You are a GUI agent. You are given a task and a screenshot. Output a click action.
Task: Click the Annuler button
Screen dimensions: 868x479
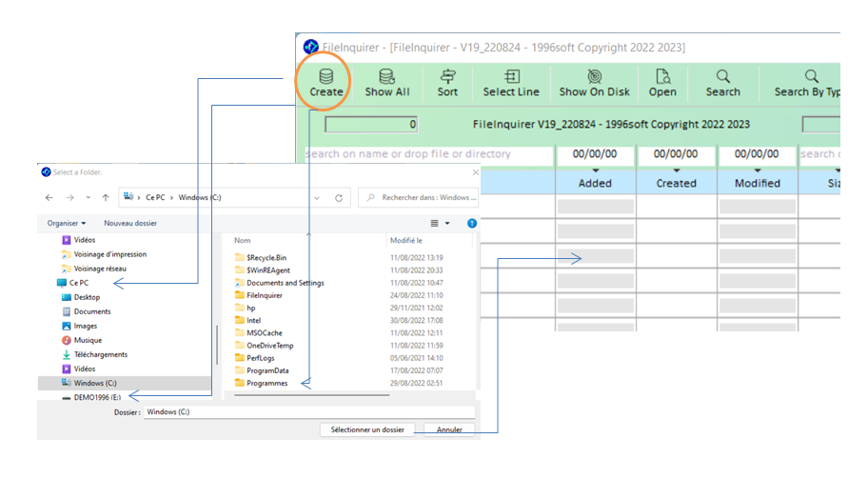449,429
